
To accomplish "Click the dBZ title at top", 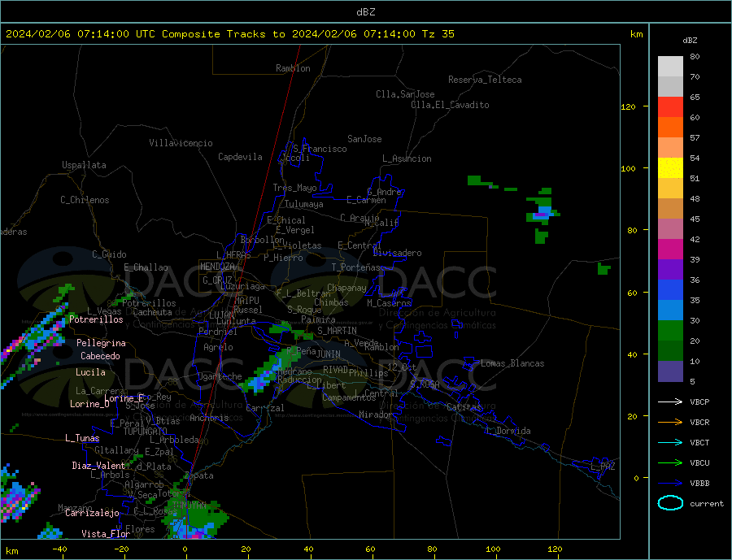I will (x=365, y=12).
